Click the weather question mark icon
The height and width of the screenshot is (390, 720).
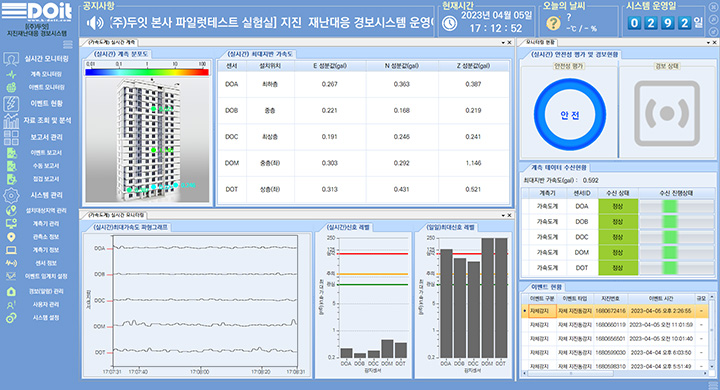pos(553,23)
